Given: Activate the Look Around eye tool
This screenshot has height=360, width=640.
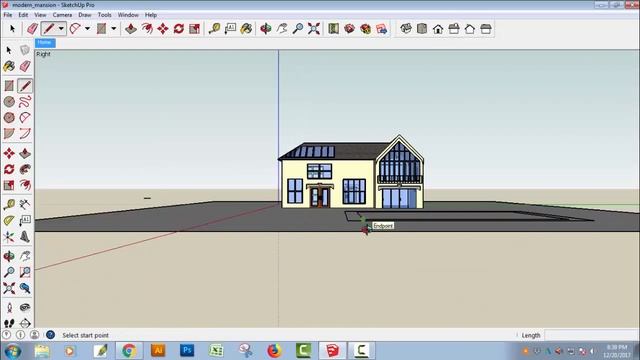Looking at the screenshot, I should pyautogui.click(x=25, y=308).
